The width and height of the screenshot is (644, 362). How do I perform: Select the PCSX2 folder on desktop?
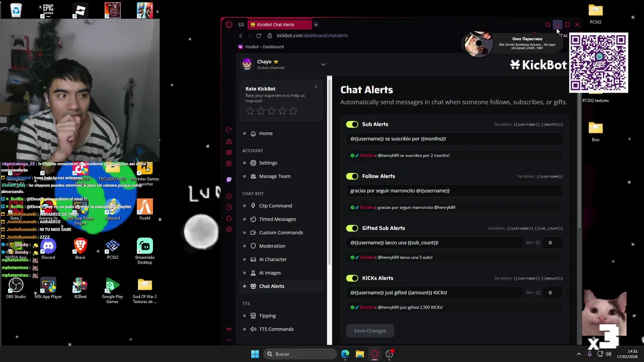[x=596, y=14]
